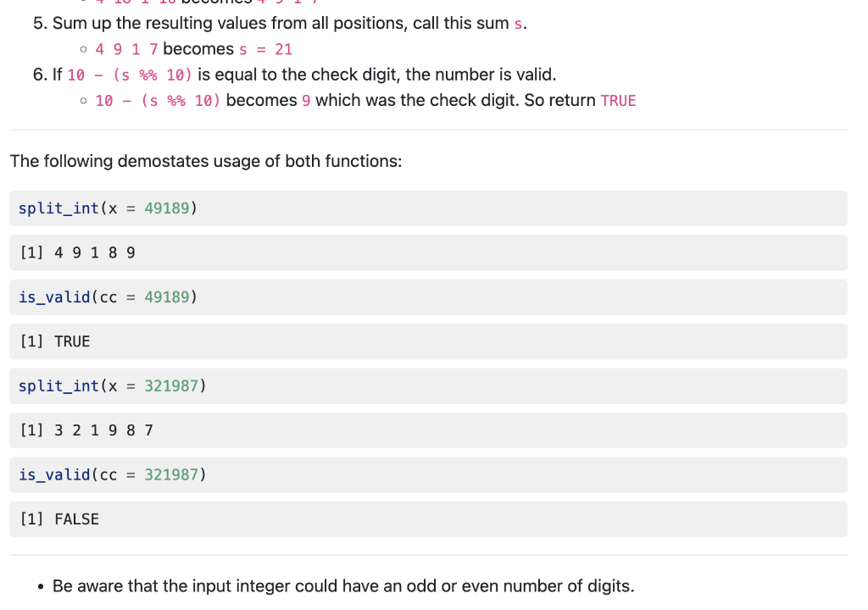Click the sentence about demonstrating both functions
The width and height of the screenshot is (868, 610).
205,161
